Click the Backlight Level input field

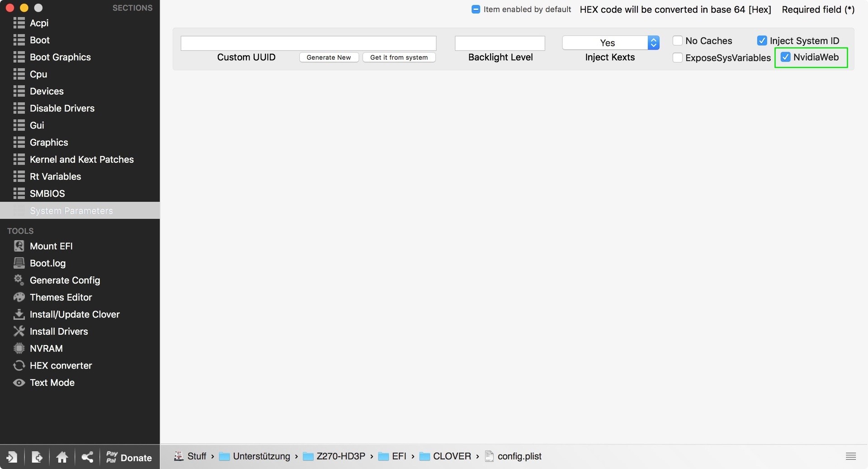pyautogui.click(x=500, y=43)
